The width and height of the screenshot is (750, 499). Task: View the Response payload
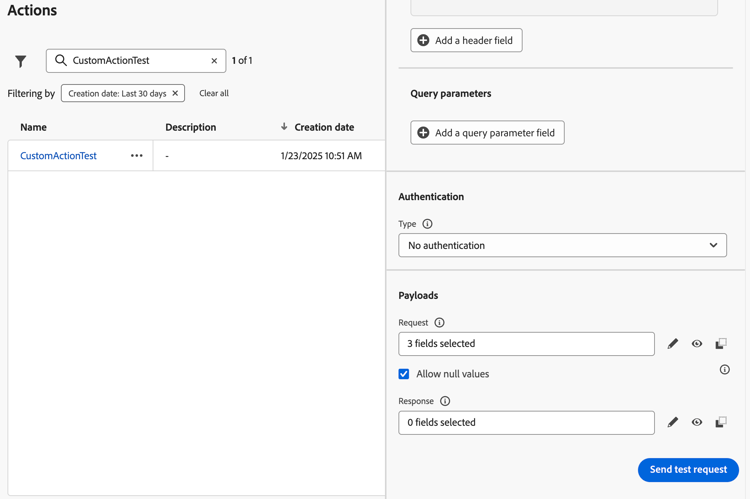click(x=697, y=422)
